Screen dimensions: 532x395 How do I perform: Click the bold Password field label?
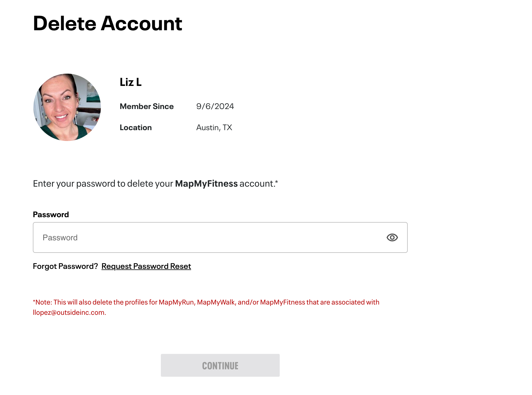(x=51, y=215)
